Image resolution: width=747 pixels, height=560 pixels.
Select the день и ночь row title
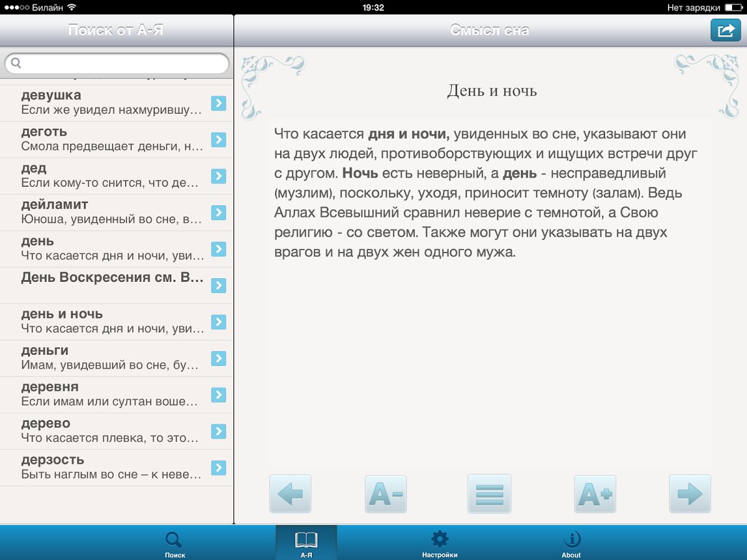[62, 314]
